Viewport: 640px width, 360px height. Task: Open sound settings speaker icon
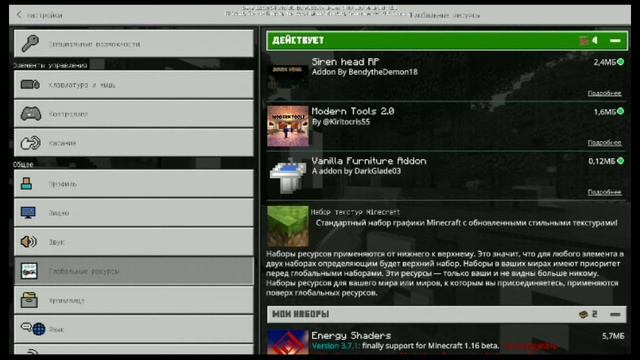[x=29, y=242]
